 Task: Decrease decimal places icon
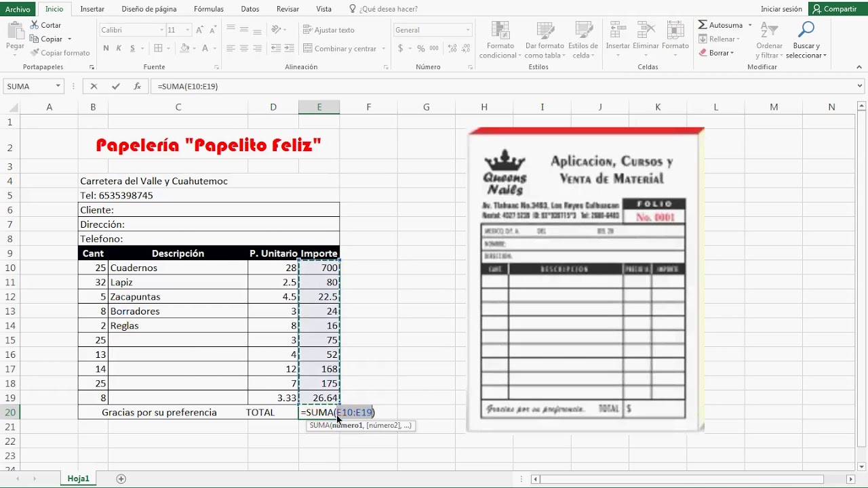click(465, 48)
